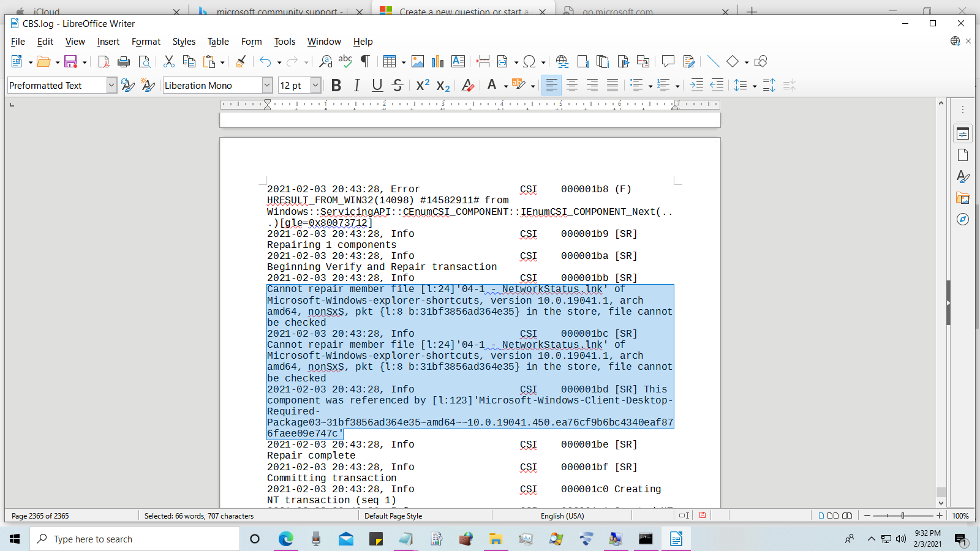This screenshot has width=980, height=551.
Task: Click the Clone Formatting paintbrush icon
Action: [241, 61]
